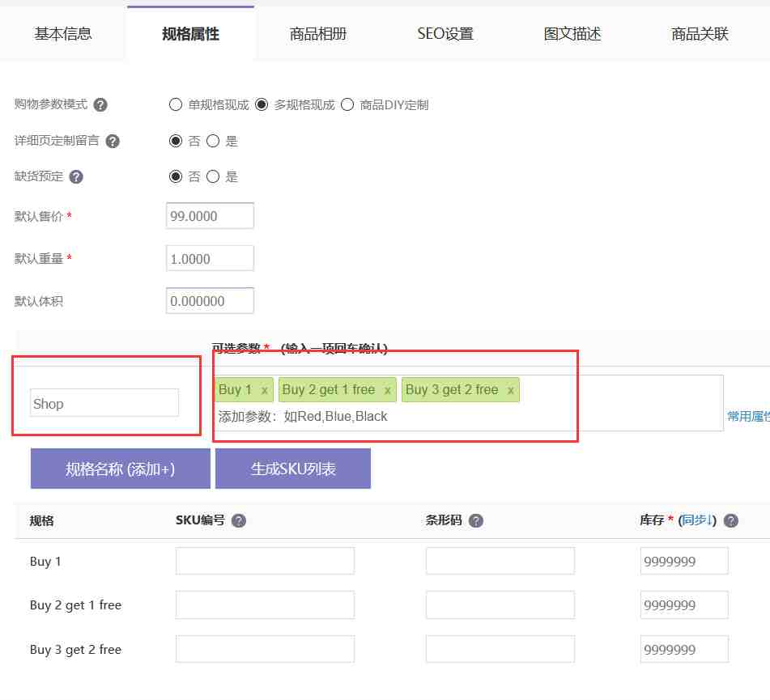Image resolution: width=770 pixels, height=700 pixels.
Task: Click 库存 field for Buy 2 get 1 free
Action: [x=684, y=605]
